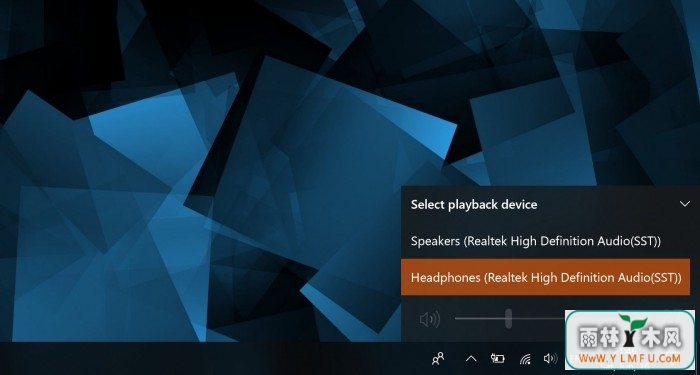Click the volume track left of the thumb
This screenshot has width=700, height=375.
[x=480, y=318]
